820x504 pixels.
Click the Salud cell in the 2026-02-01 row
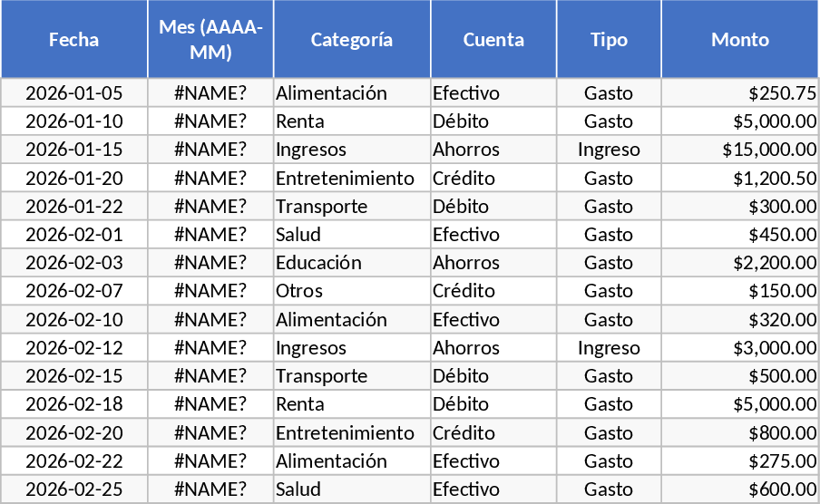tap(352, 235)
